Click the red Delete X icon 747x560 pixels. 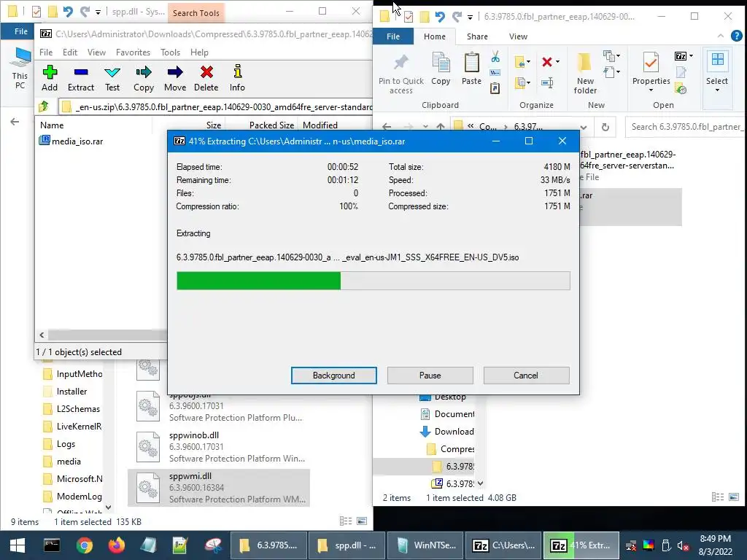coord(547,62)
